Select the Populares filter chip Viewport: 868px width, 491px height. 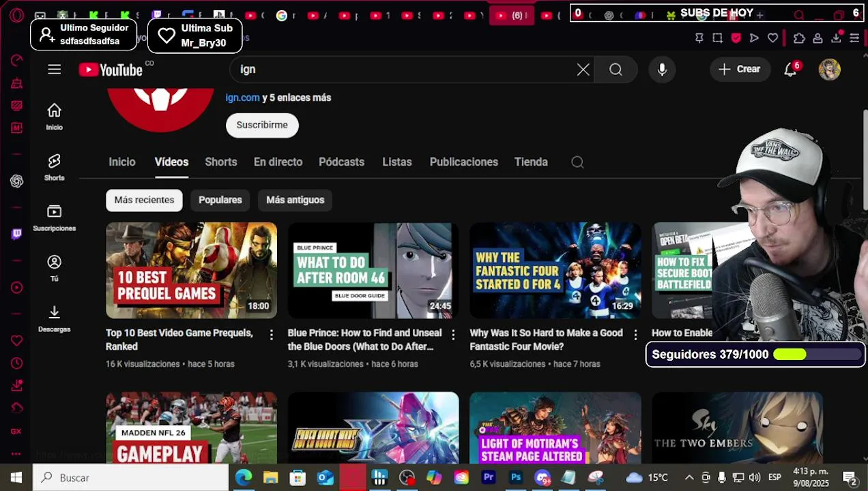click(220, 200)
